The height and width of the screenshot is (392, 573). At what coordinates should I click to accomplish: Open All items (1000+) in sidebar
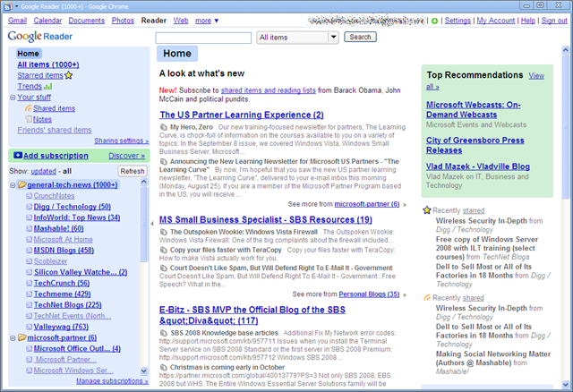[48, 64]
